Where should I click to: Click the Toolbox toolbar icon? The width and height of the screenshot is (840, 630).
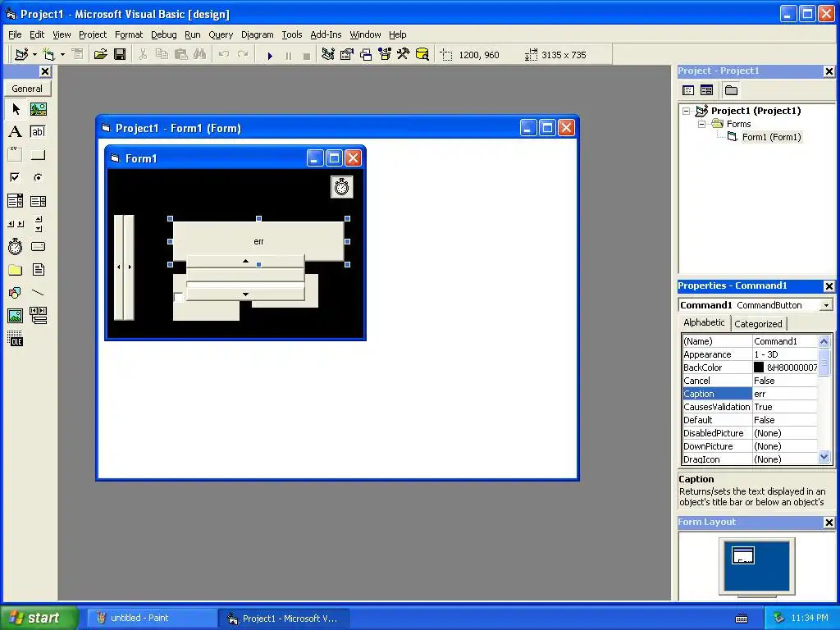coord(404,55)
